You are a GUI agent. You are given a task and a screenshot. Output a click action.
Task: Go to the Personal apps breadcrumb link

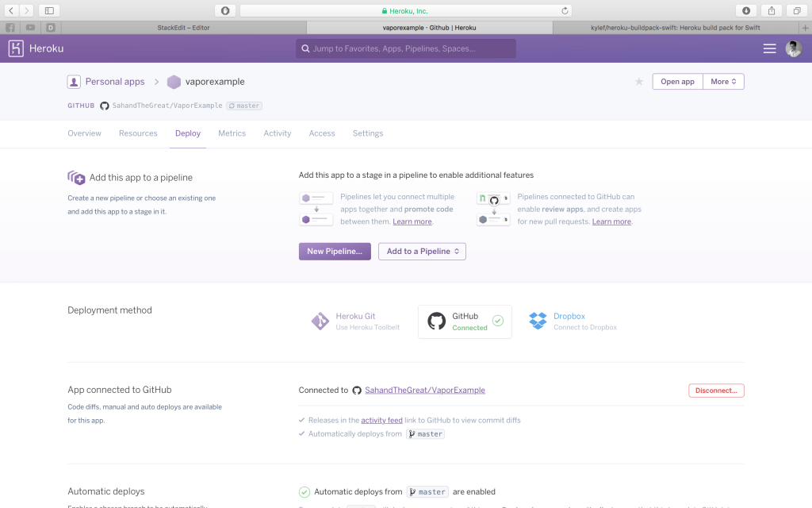pos(115,82)
